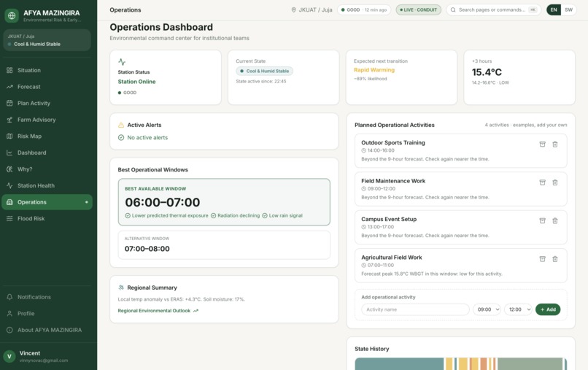
Task: Select Flood Risk label in sidebar
Action: point(31,218)
